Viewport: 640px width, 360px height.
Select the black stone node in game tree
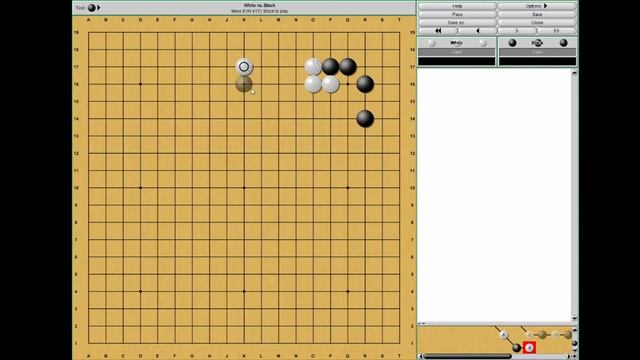click(x=516, y=348)
